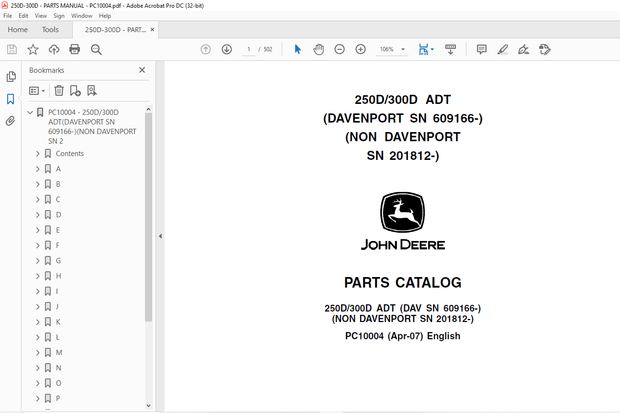Open the sign document tool
Image resolution: width=620 pixels, height=413 pixels.
coord(524,49)
